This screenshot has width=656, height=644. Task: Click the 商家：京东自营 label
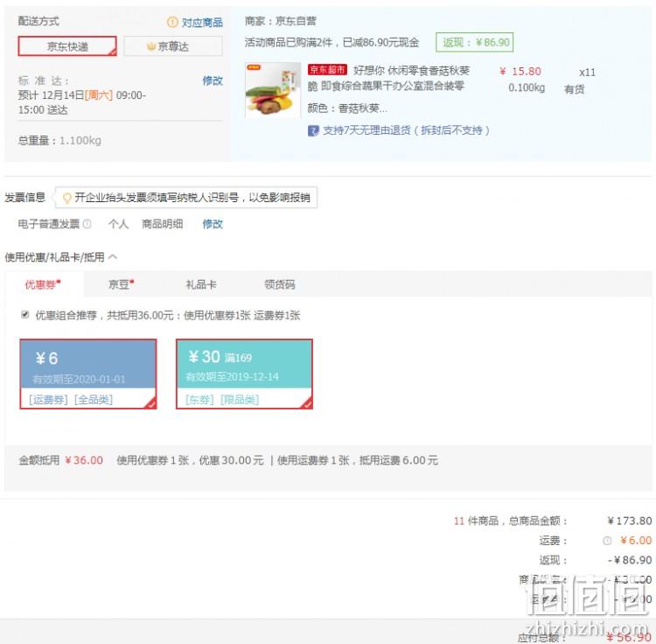(280, 21)
